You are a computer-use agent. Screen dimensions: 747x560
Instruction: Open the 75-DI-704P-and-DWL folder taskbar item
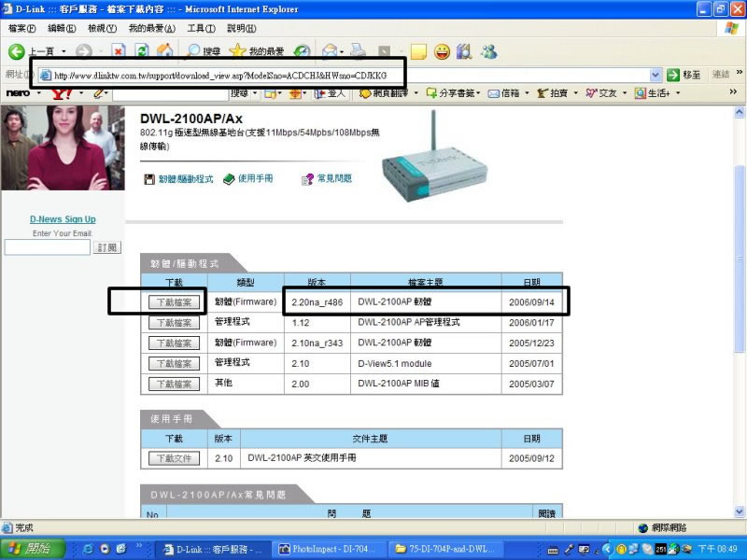tap(445, 549)
